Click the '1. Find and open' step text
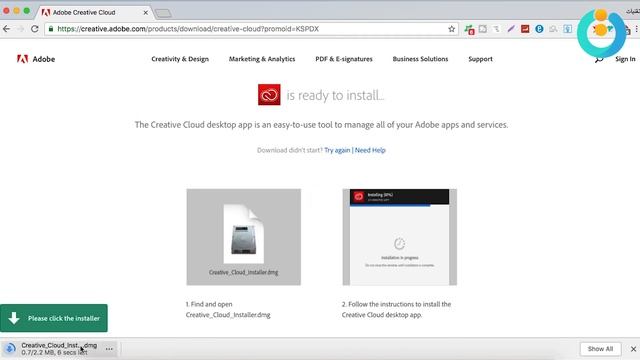640x360 pixels. [x=228, y=309]
